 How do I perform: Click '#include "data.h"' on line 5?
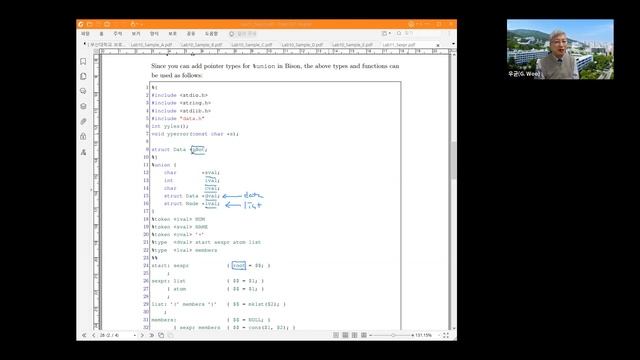(178, 118)
